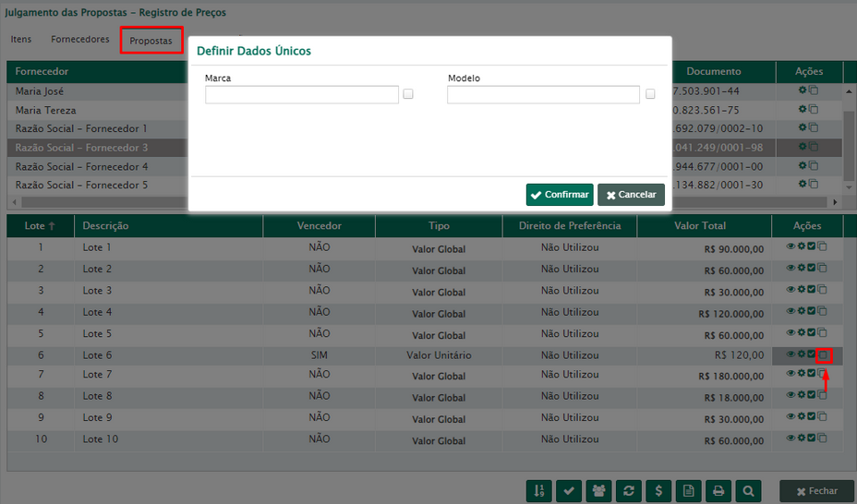Click the dollar sign toolbar icon
This screenshot has height=504, width=857.
[x=658, y=491]
